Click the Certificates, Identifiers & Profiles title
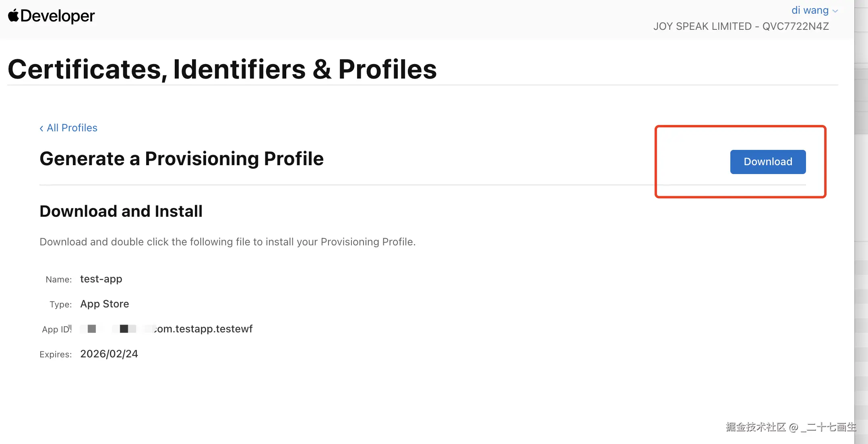The image size is (868, 444). (222, 69)
